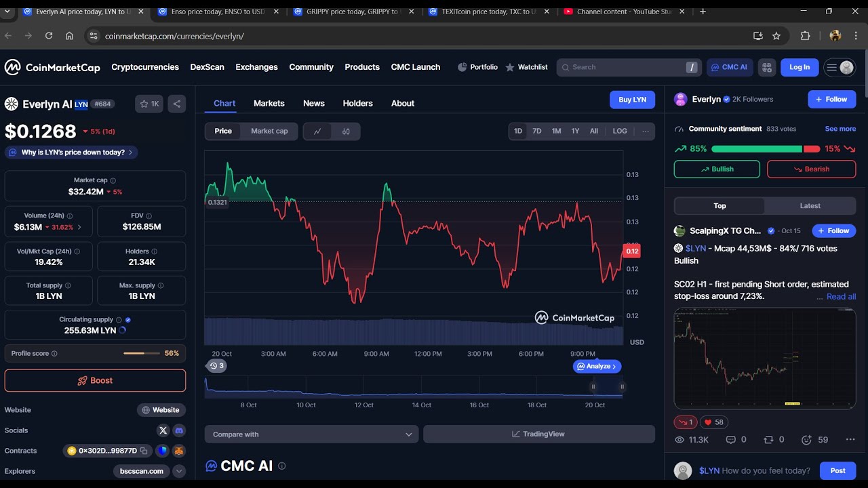Viewport: 868px width, 488px height.
Task: Open the grid icon beside CMC AI
Action: 767,67
